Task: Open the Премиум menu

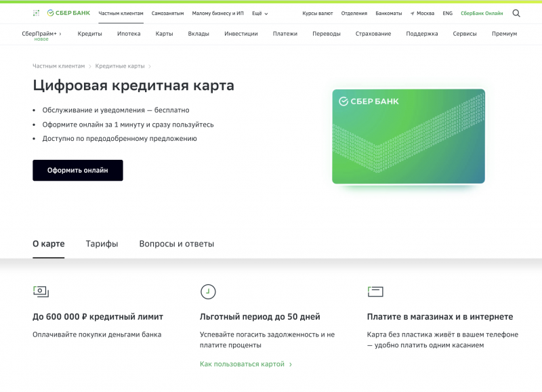Action: point(504,34)
